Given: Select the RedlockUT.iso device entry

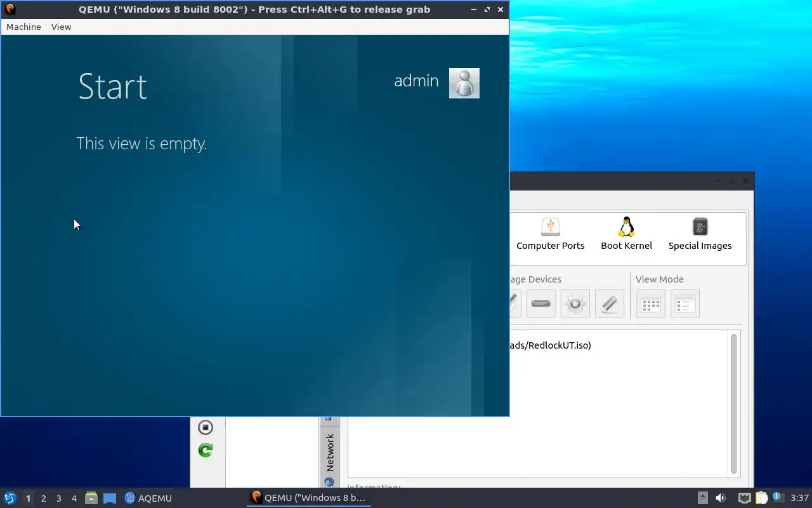Looking at the screenshot, I should click(550, 345).
